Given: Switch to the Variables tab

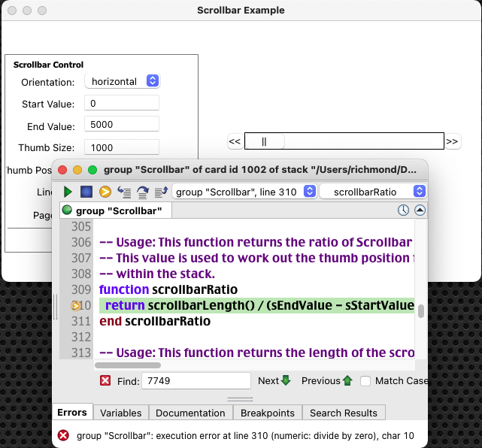Looking at the screenshot, I should [x=121, y=413].
